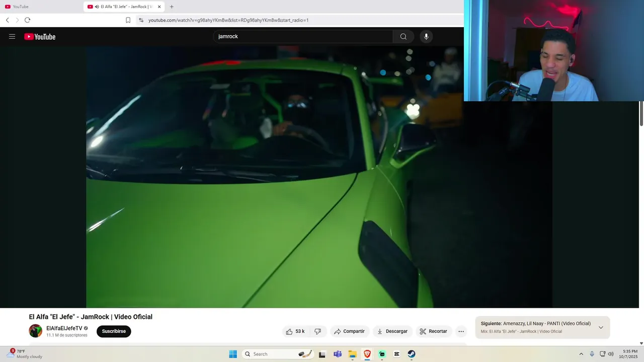Show hidden system tray icons
The height and width of the screenshot is (362, 644).
pyautogui.click(x=581, y=354)
